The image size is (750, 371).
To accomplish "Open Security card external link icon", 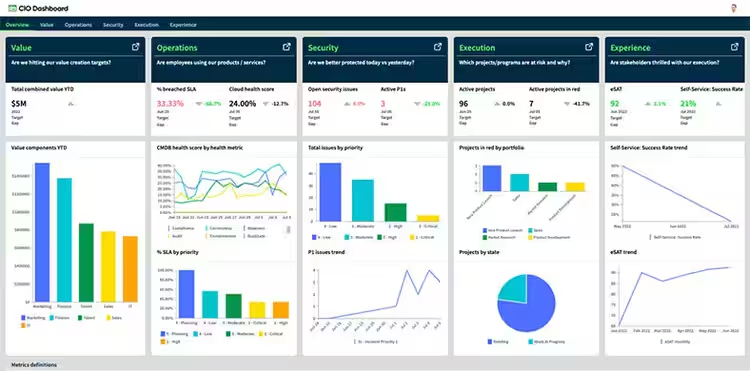I will pyautogui.click(x=438, y=47).
